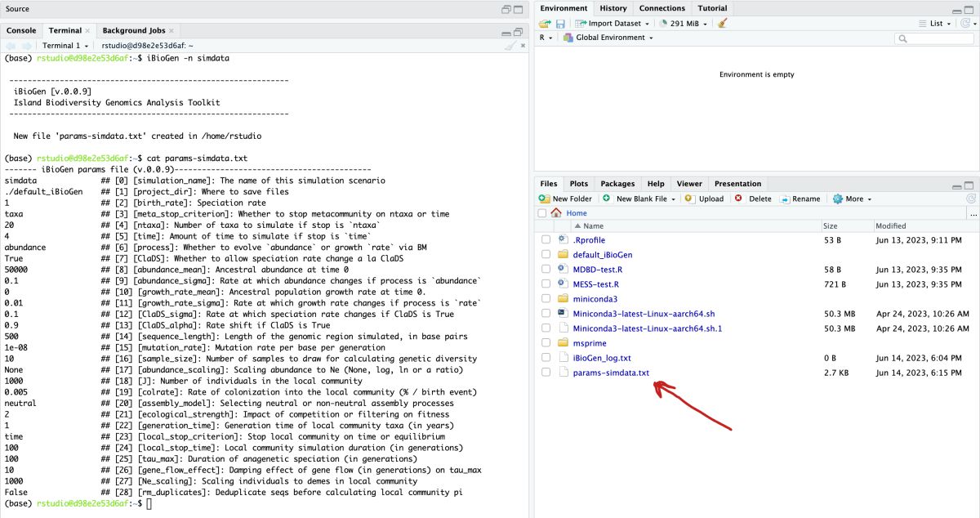Open the 291 MiB memory dropdown
Viewport: 980px width, 518px height.
(x=684, y=24)
